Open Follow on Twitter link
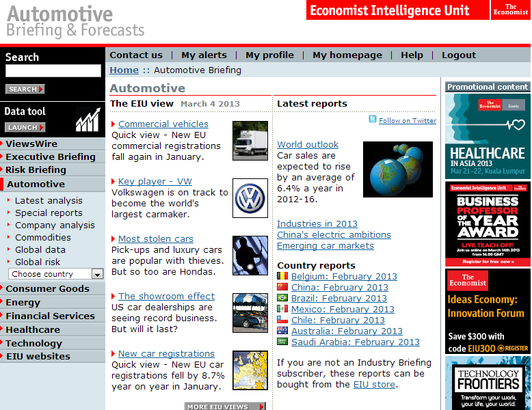 click(x=408, y=120)
